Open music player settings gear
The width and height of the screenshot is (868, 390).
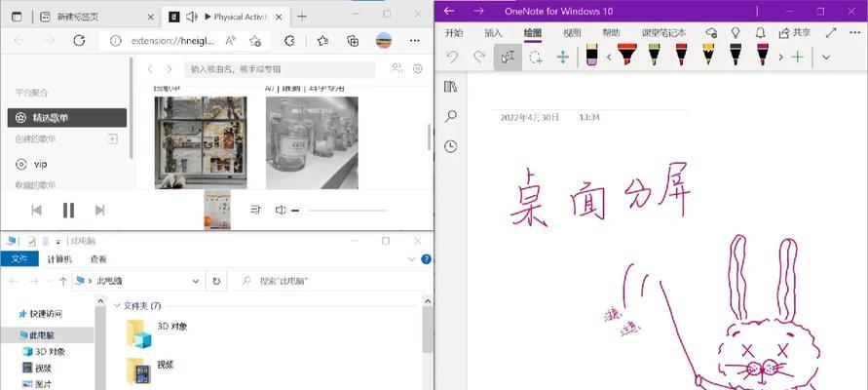(x=418, y=68)
